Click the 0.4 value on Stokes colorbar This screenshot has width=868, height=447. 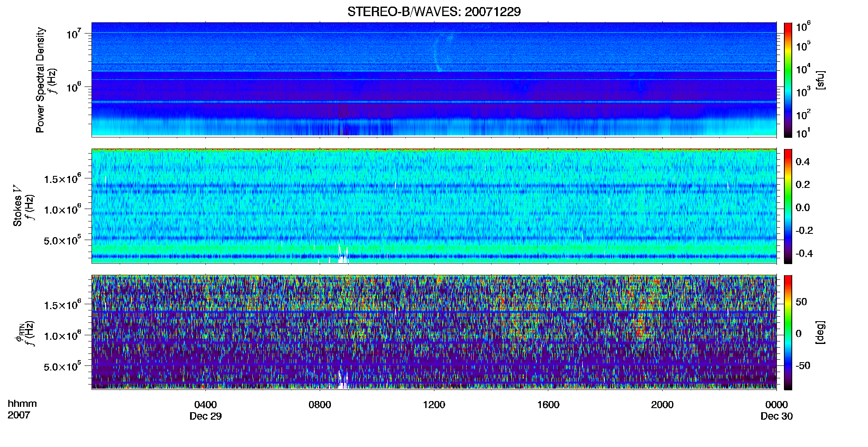pos(803,162)
